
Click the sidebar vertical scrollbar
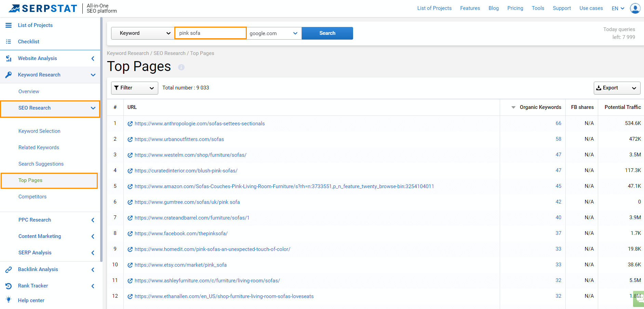(x=101, y=140)
